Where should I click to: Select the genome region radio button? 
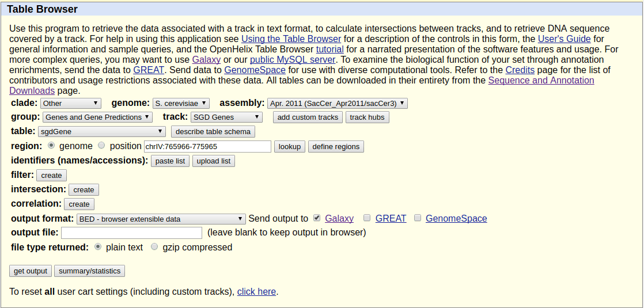pyautogui.click(x=51, y=146)
